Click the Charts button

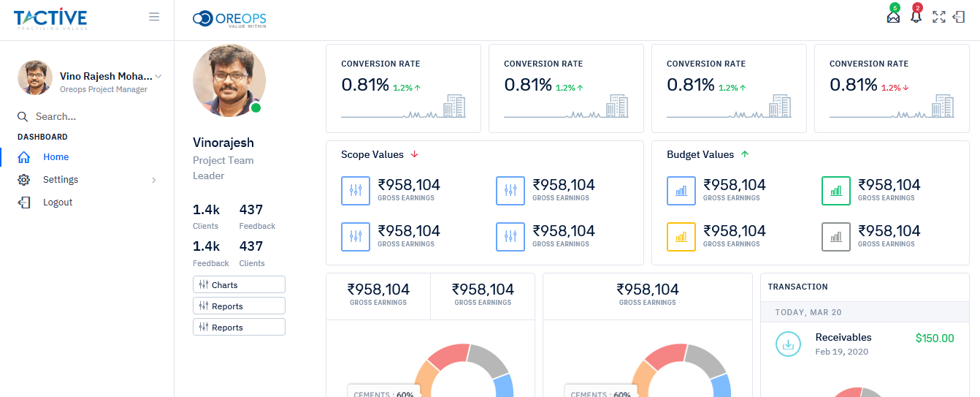[239, 284]
